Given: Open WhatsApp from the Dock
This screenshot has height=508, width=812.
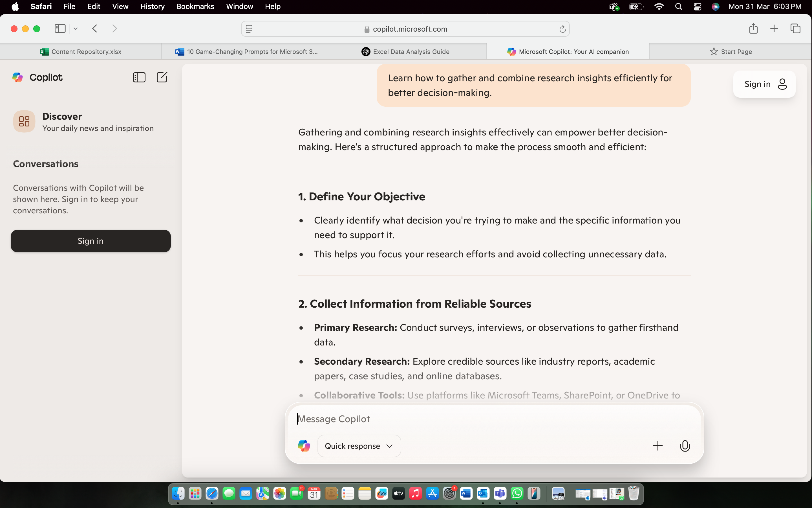Looking at the screenshot, I should pyautogui.click(x=517, y=494).
